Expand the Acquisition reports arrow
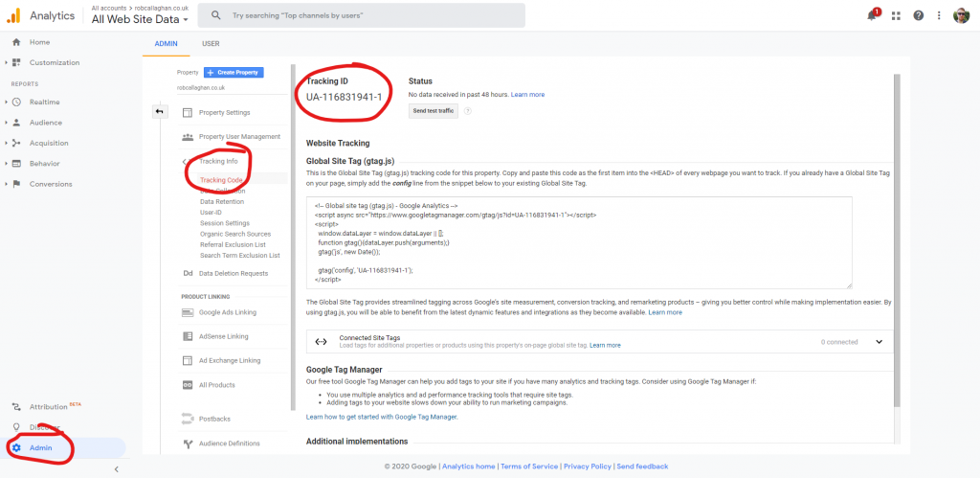980x478 pixels. [x=7, y=144]
